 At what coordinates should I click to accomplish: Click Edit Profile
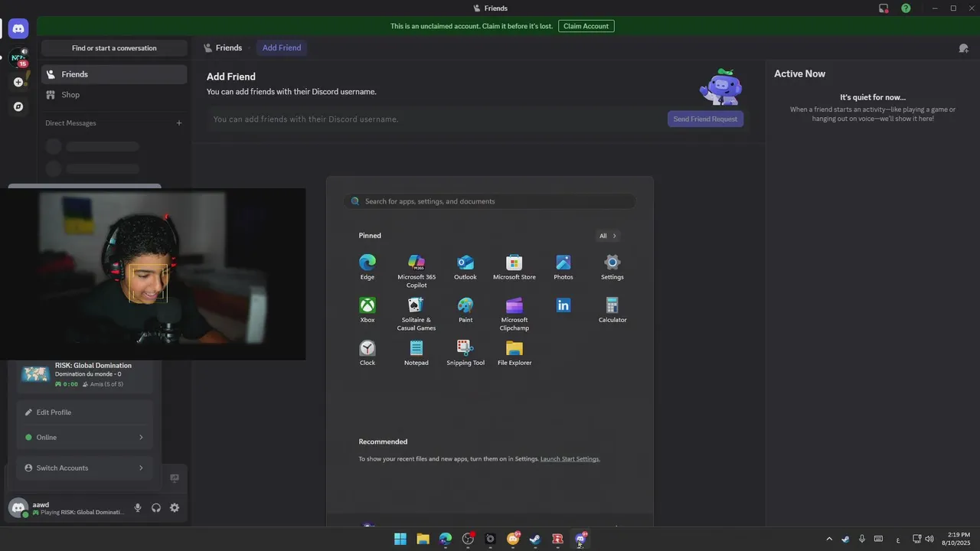coord(84,412)
